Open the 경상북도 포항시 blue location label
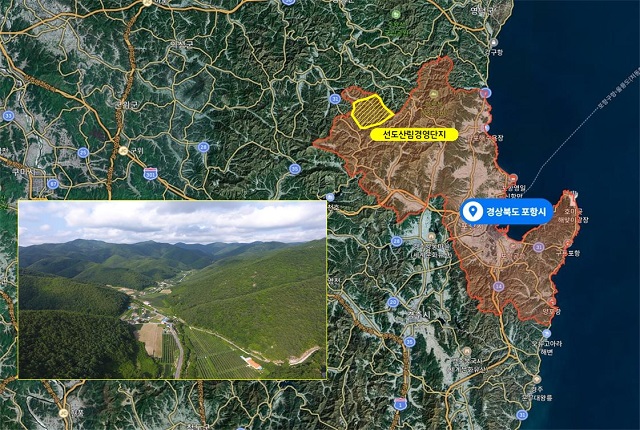This screenshot has width=640, height=430. [507, 211]
